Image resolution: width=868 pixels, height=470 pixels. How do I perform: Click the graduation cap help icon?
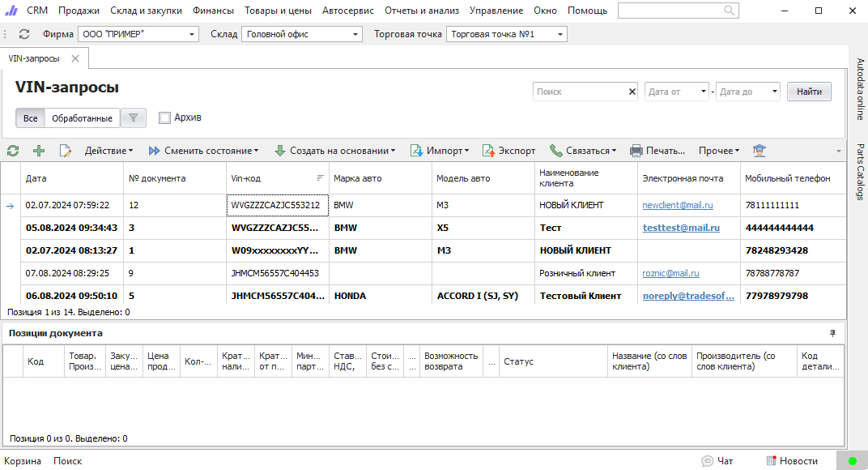pyautogui.click(x=759, y=151)
